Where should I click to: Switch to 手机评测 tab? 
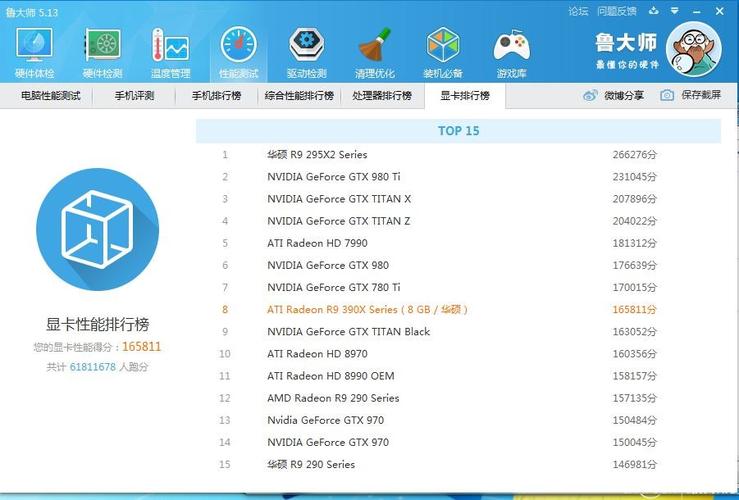pyautogui.click(x=134, y=96)
